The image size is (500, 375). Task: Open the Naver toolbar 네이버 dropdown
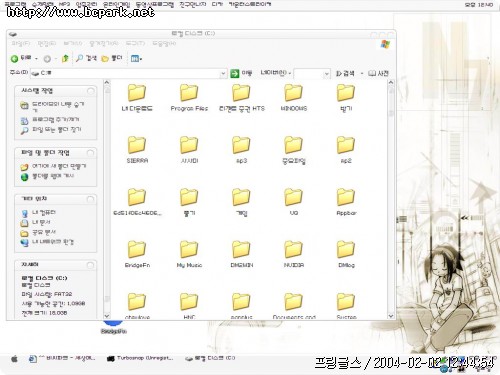(276, 73)
